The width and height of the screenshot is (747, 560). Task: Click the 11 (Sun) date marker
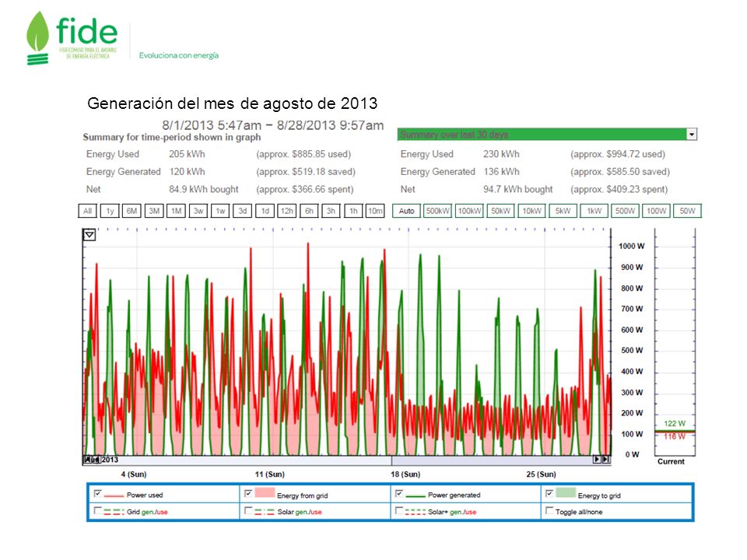[270, 474]
